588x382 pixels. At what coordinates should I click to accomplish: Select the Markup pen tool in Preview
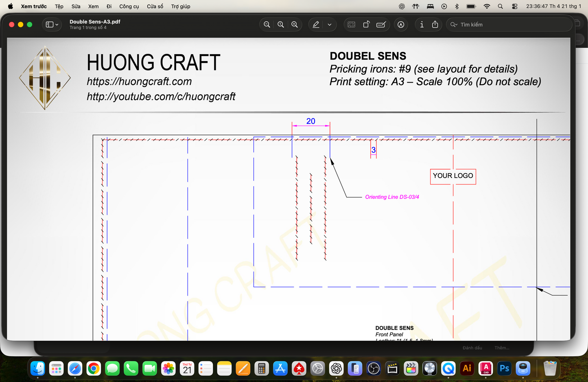coord(316,24)
